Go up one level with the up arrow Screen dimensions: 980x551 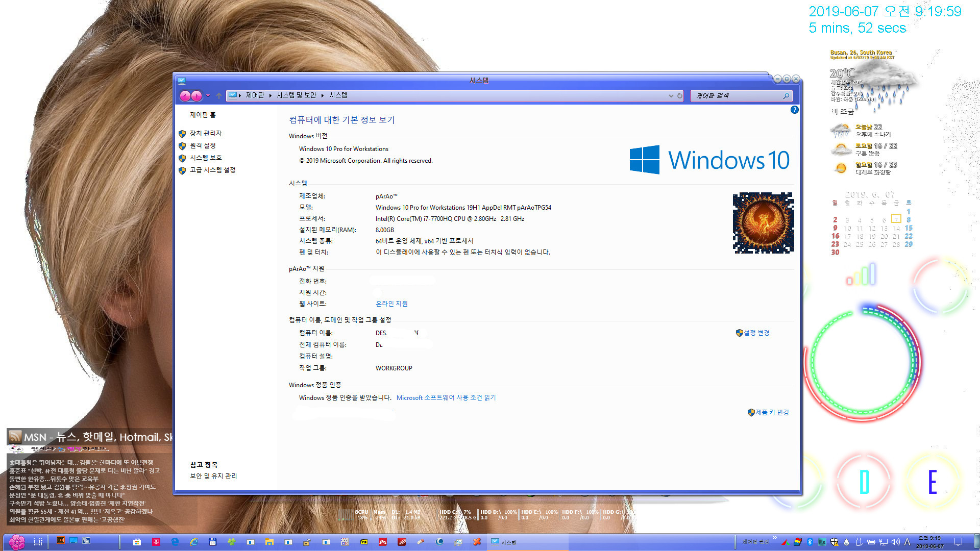(219, 95)
